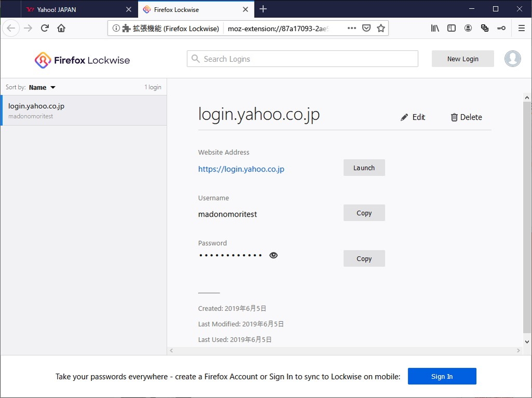532x398 pixels.
Task: Click the Search Logins field
Action: (302, 59)
